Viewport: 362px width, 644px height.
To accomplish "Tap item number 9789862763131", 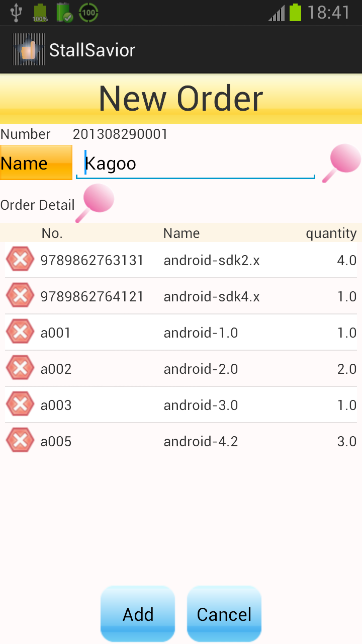I will pos(92,260).
